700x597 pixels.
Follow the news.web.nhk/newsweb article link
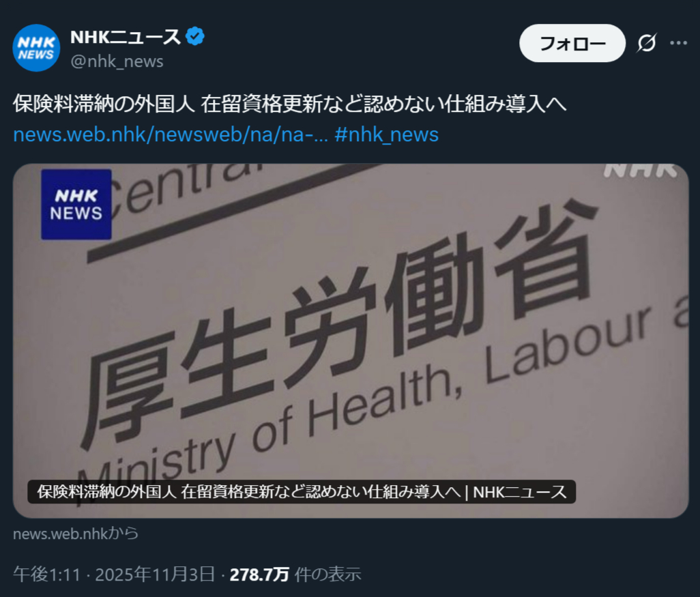(171, 134)
